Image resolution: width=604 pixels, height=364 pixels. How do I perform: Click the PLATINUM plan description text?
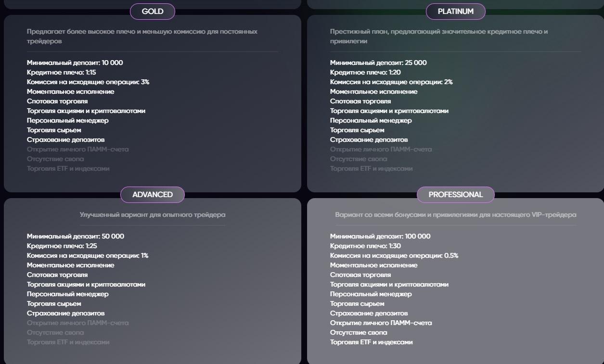[x=438, y=37]
